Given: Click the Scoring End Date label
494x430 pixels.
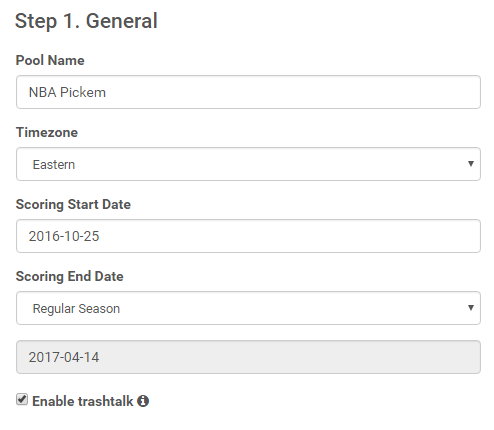Looking at the screenshot, I should click(70, 276).
